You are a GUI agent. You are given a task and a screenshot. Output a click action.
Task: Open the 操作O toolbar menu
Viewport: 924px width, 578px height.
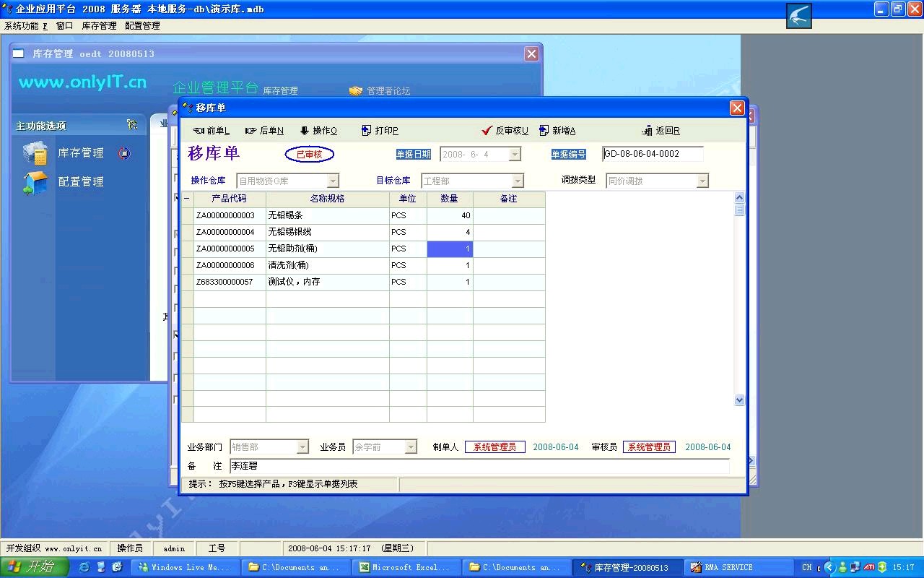[318, 131]
